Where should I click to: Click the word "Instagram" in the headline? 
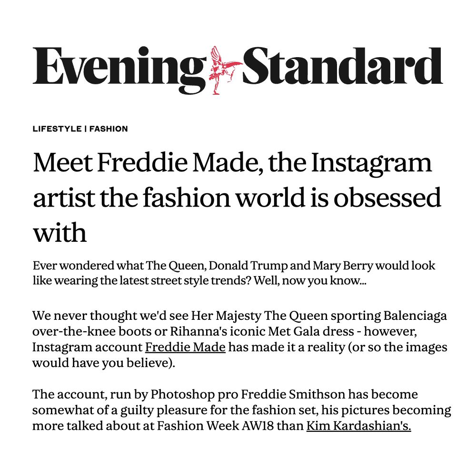(371, 163)
